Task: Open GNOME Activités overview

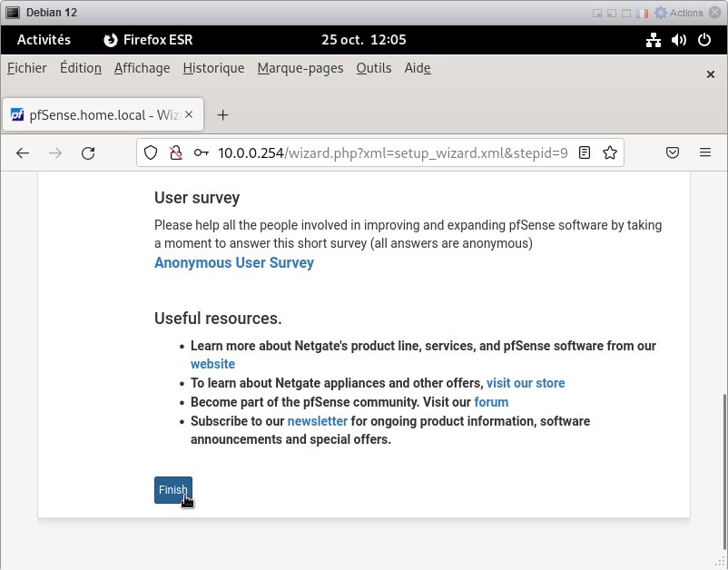Action: coord(44,40)
